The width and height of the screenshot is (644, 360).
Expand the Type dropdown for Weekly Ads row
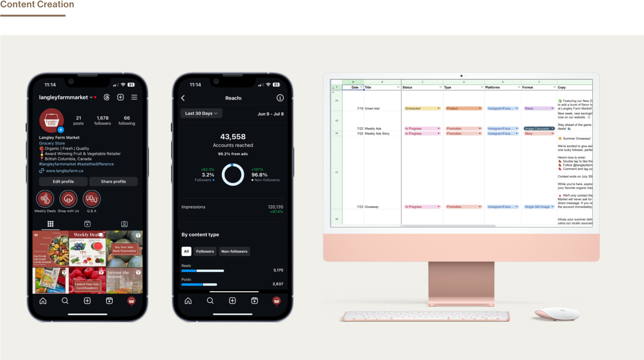tap(480, 129)
